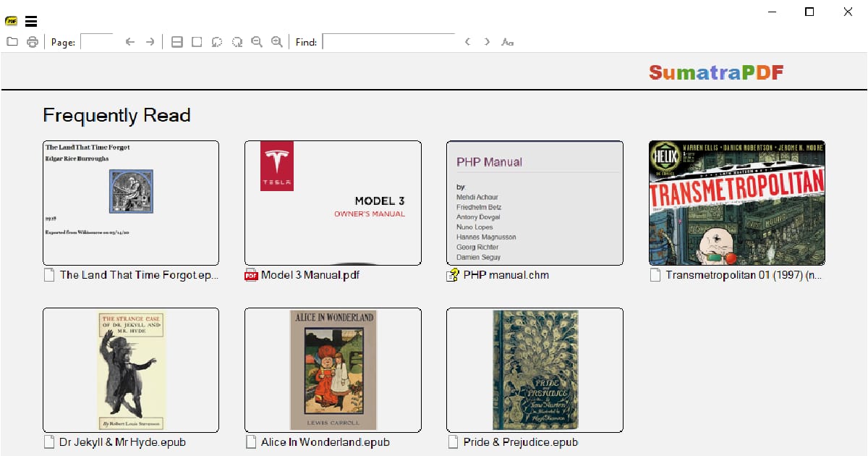Rotate the page right
Screen dimensions: 868x456
coord(237,42)
